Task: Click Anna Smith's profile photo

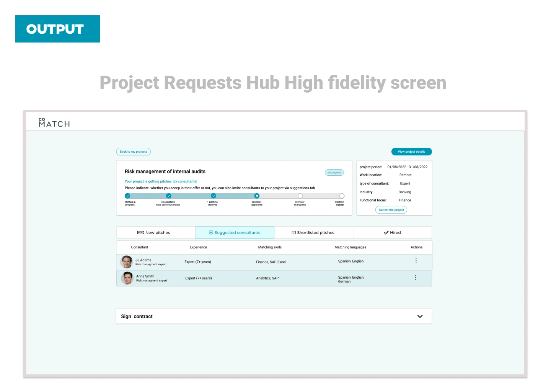Action: [x=127, y=278]
